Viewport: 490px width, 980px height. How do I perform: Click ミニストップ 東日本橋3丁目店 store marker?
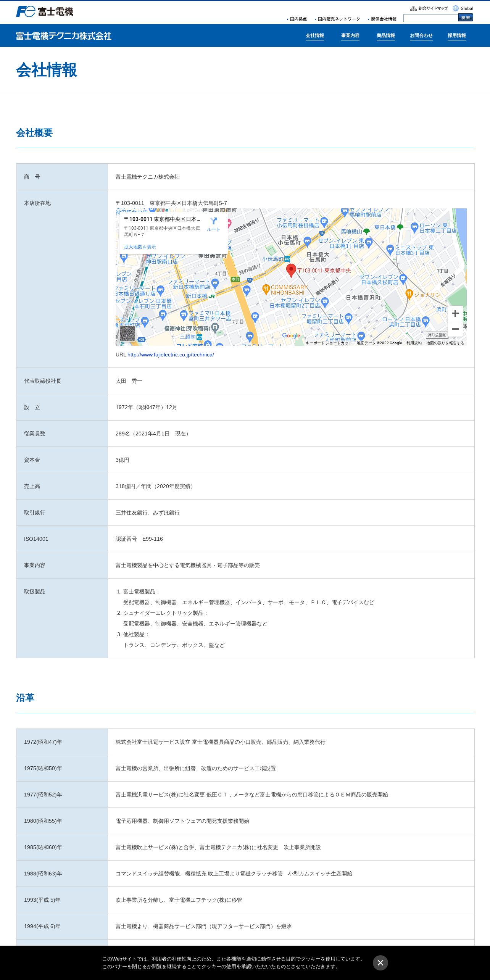pyautogui.click(x=390, y=250)
